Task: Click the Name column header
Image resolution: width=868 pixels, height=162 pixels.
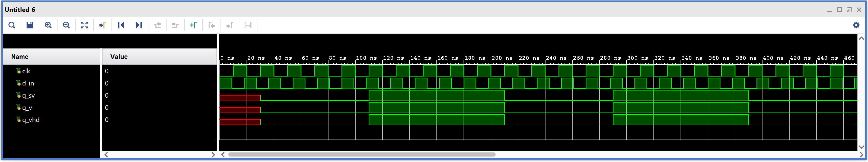Action: point(20,57)
